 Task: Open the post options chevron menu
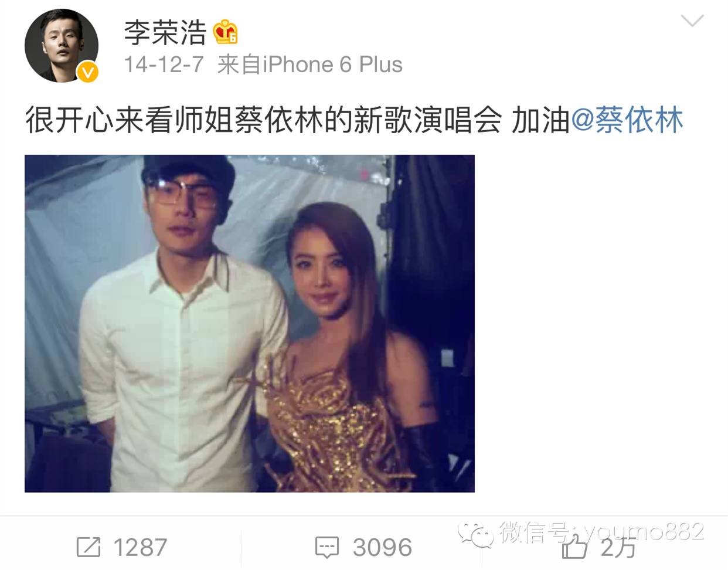(692, 21)
